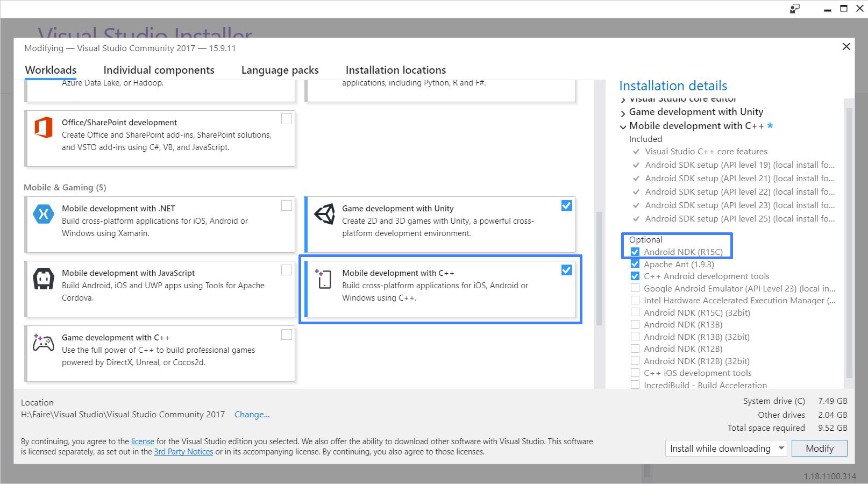
Task: Check Android NDK (R15C) (32bit) option
Action: click(635, 312)
